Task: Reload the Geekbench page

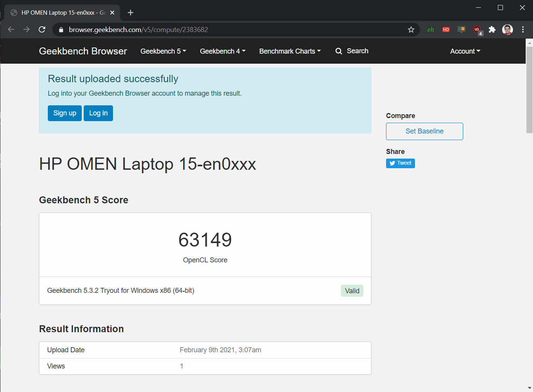Action: coord(42,30)
